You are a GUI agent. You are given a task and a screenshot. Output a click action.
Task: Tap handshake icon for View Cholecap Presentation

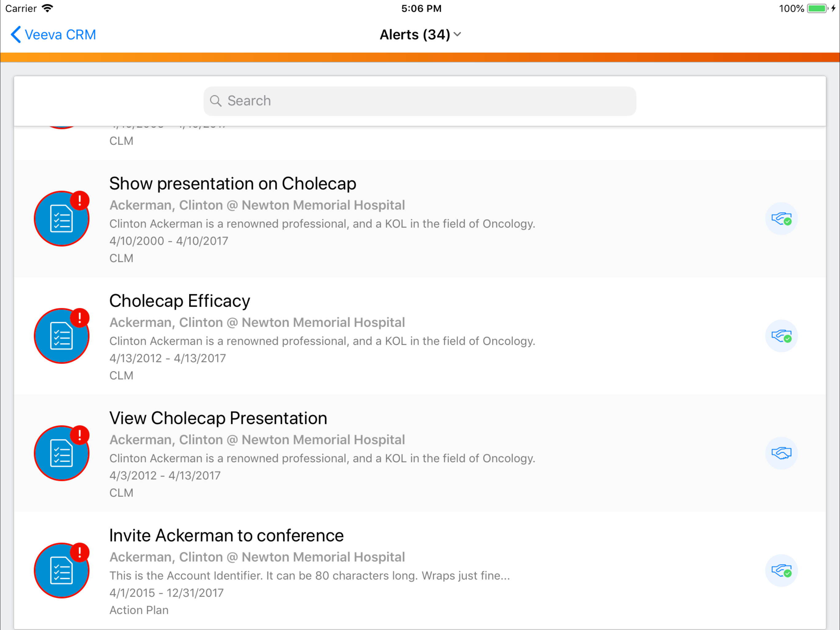click(781, 453)
